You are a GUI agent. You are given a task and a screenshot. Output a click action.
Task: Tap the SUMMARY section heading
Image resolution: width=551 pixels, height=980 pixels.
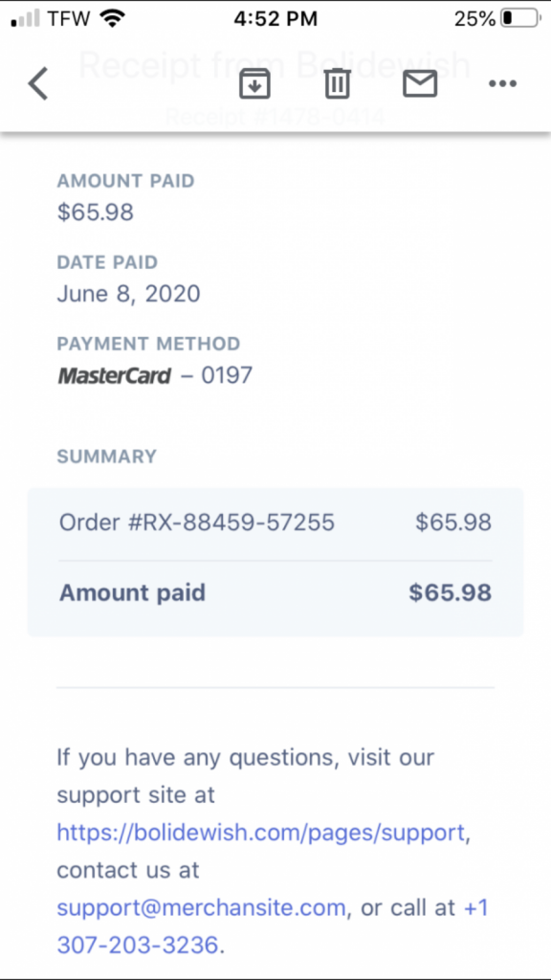(x=107, y=457)
